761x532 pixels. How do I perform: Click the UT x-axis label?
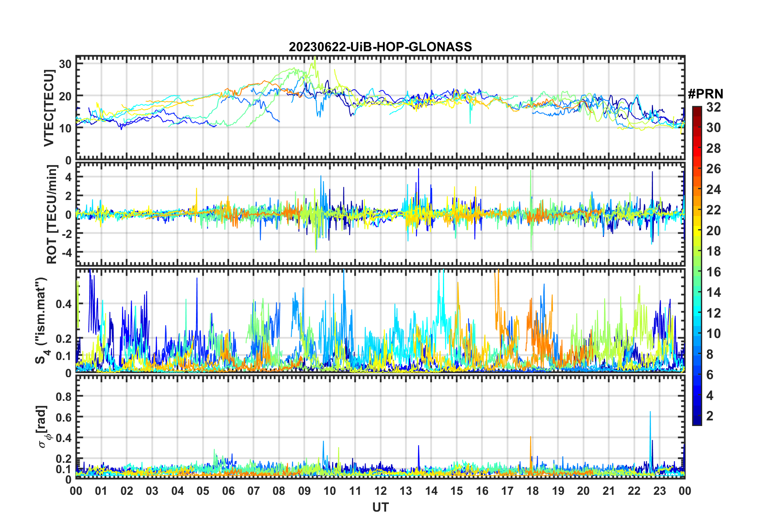pyautogui.click(x=380, y=507)
